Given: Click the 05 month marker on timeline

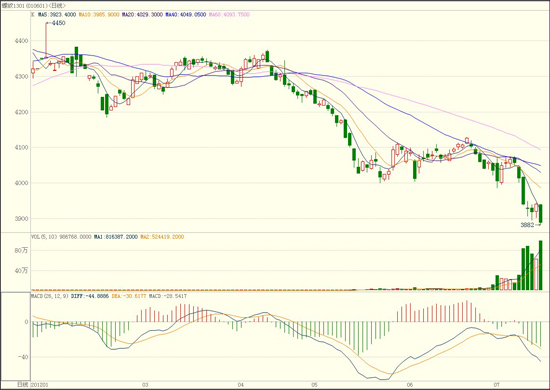Looking at the screenshot, I should [x=314, y=385].
